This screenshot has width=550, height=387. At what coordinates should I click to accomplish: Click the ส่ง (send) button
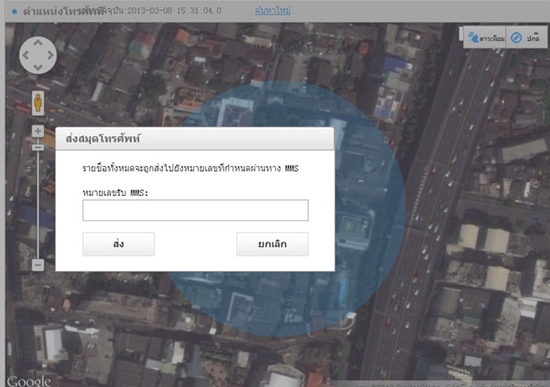tap(119, 244)
